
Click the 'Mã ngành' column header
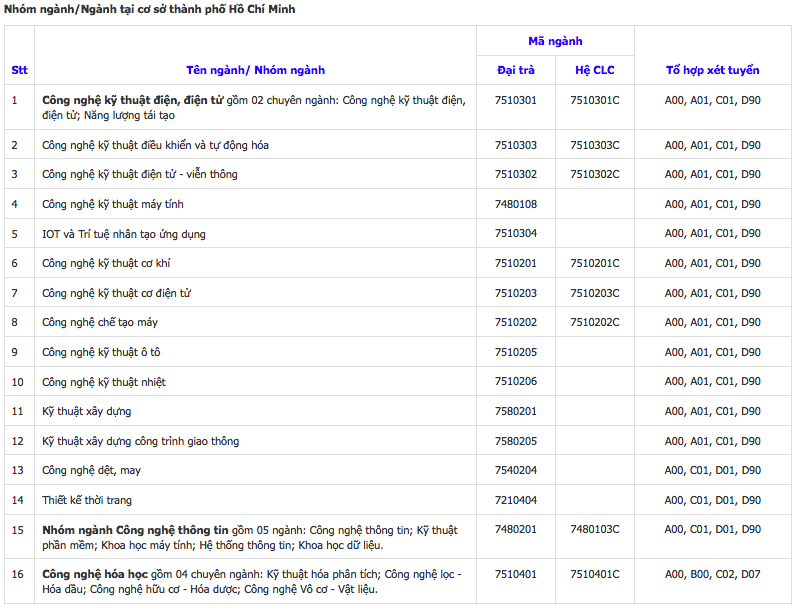[555, 41]
